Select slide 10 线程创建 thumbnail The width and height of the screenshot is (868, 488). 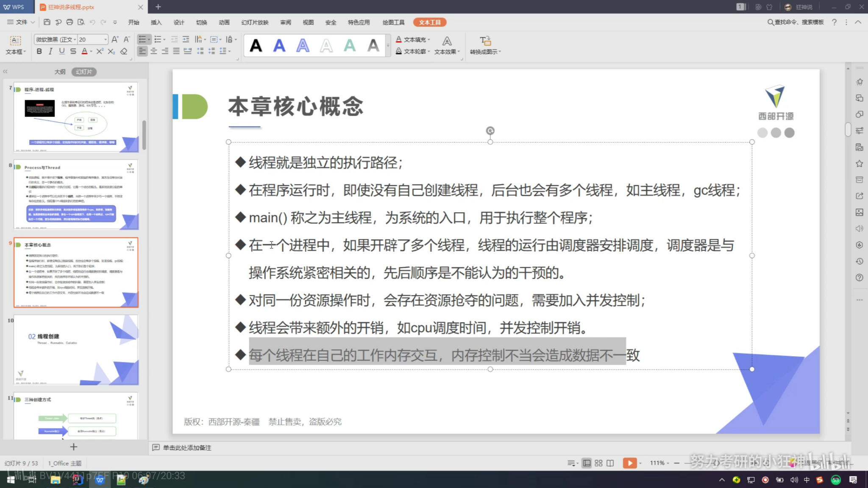coord(76,350)
